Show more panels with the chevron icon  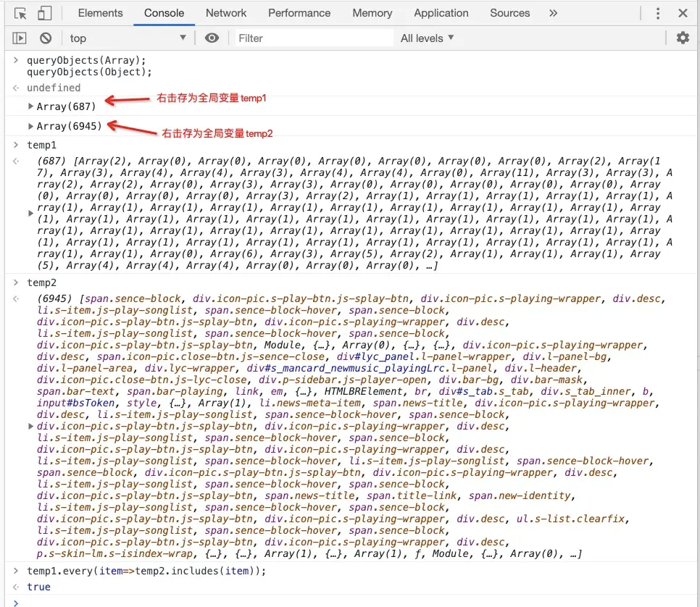point(551,12)
